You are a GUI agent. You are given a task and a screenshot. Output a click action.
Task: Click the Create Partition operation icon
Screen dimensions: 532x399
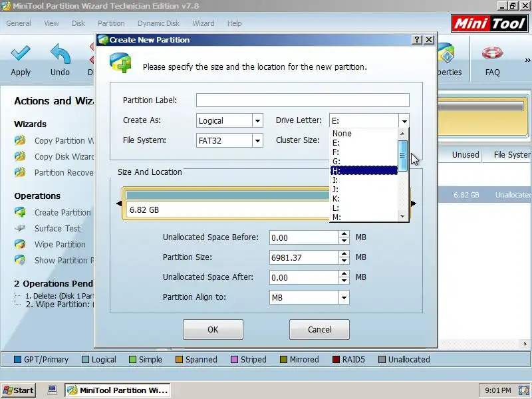(x=20, y=212)
